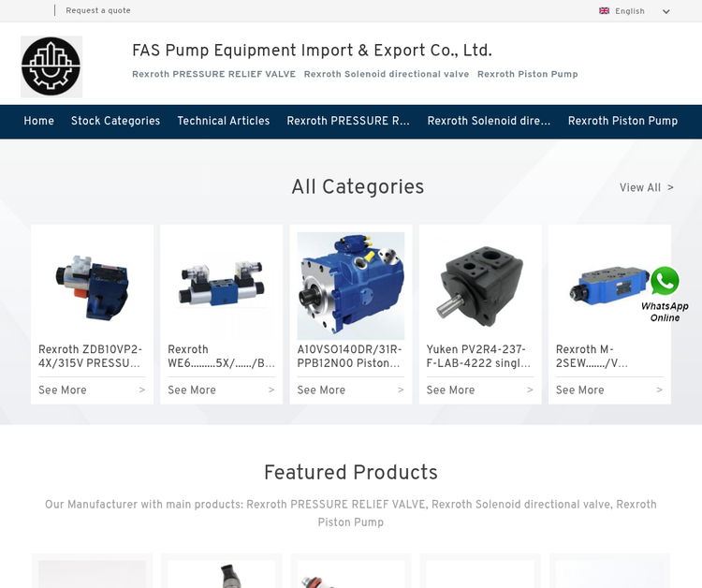
Task: Select Rexroth Piston Pump nav item
Action: (622, 121)
